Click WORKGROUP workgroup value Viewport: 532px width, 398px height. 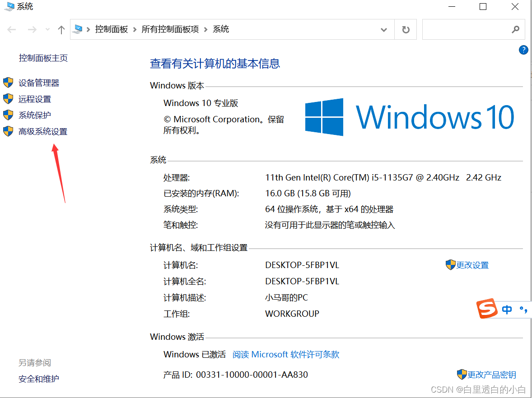click(292, 314)
